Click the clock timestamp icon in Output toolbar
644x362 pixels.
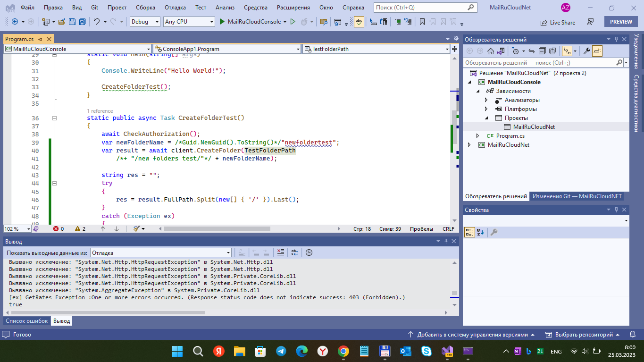click(x=309, y=253)
